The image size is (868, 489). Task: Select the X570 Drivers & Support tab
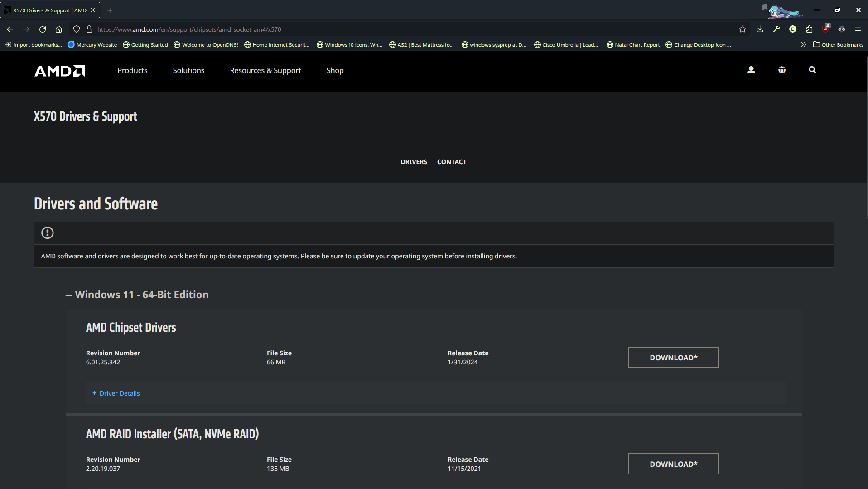click(x=50, y=10)
